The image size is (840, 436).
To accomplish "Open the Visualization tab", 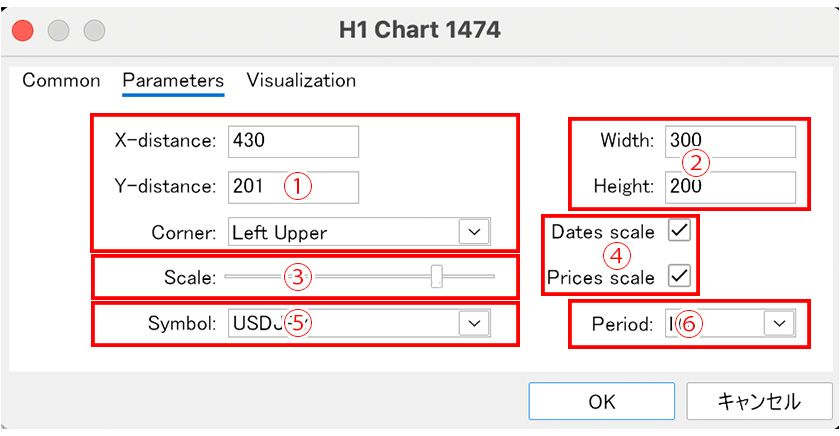I will tap(301, 80).
